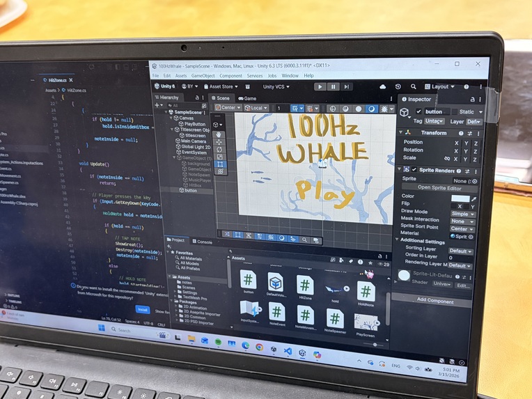Open the Package Manager box icon

(248, 87)
